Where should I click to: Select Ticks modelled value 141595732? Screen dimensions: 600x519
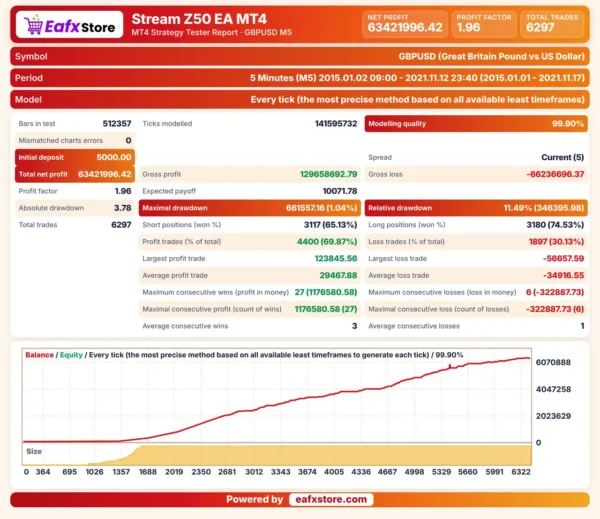point(336,124)
